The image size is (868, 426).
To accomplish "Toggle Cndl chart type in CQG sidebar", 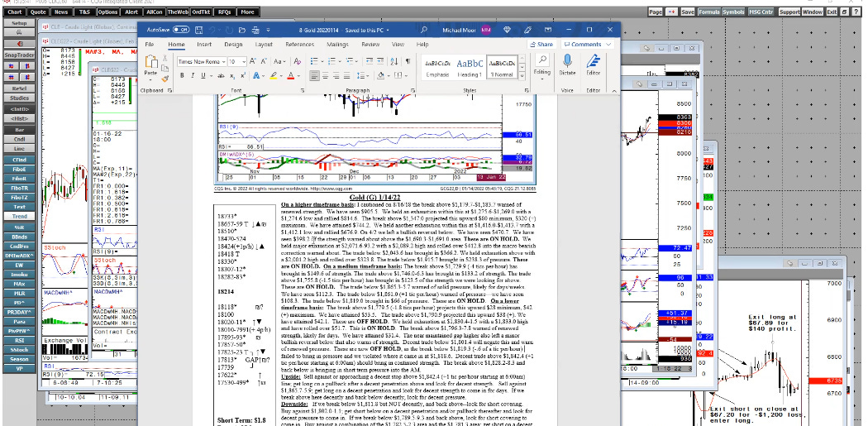I will coord(19,140).
